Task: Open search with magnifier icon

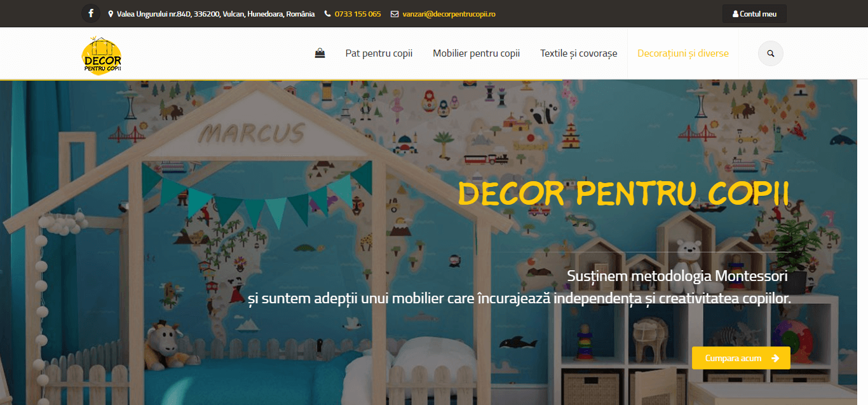Action: coord(771,53)
